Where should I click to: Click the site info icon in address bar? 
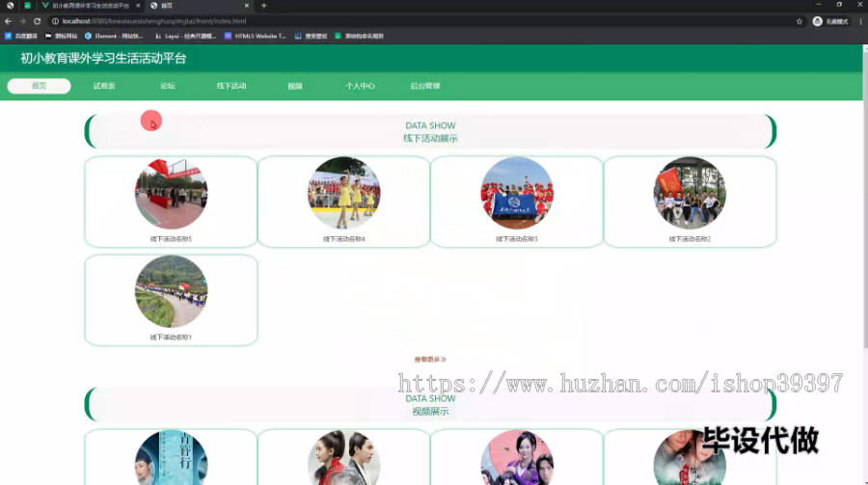pos(55,21)
